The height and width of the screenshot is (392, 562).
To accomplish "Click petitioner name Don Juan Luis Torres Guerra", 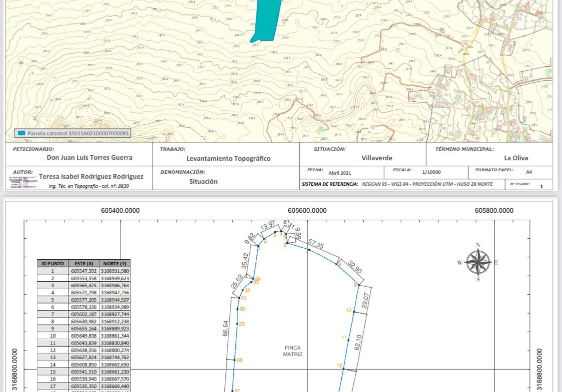I will 89,157.
